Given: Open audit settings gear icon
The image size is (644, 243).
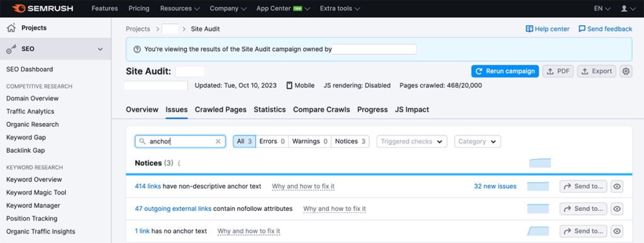Looking at the screenshot, I should (626, 72).
